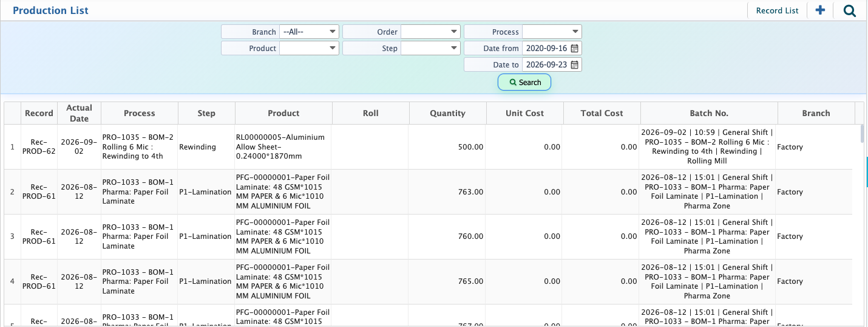The width and height of the screenshot is (868, 327).
Task: Sort by the Actual Date column header
Action: click(79, 113)
